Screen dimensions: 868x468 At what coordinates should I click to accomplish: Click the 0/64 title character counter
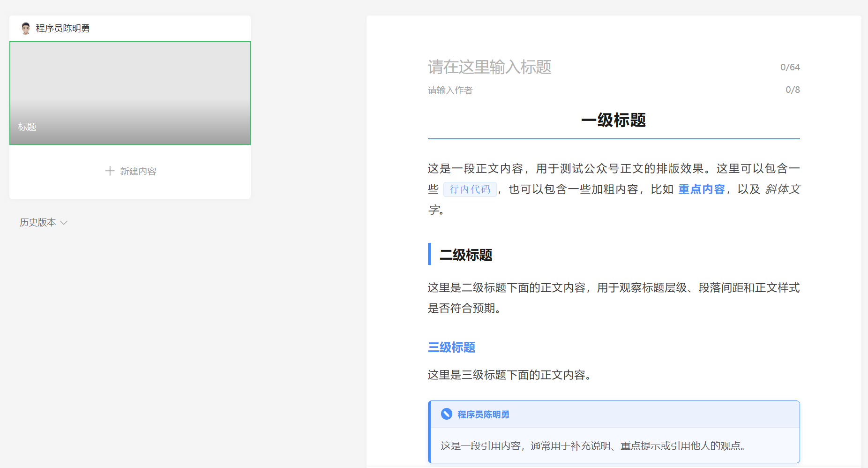pos(790,68)
